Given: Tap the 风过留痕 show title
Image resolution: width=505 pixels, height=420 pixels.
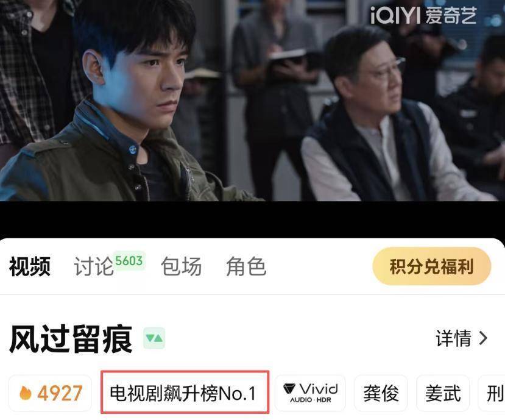Looking at the screenshot, I should [71, 339].
